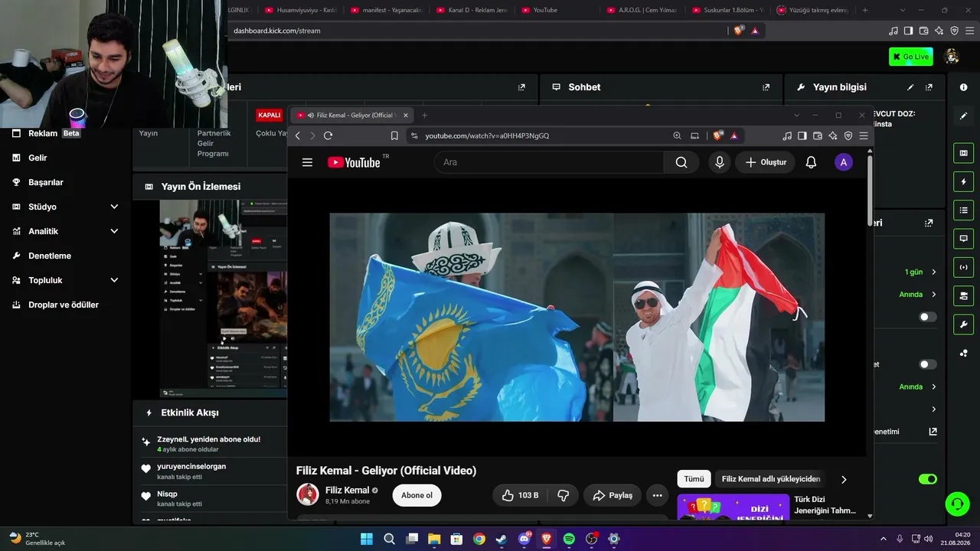This screenshot has width=980, height=551.
Task: Toggle the switch above the second Anında setting
Action: tap(928, 364)
